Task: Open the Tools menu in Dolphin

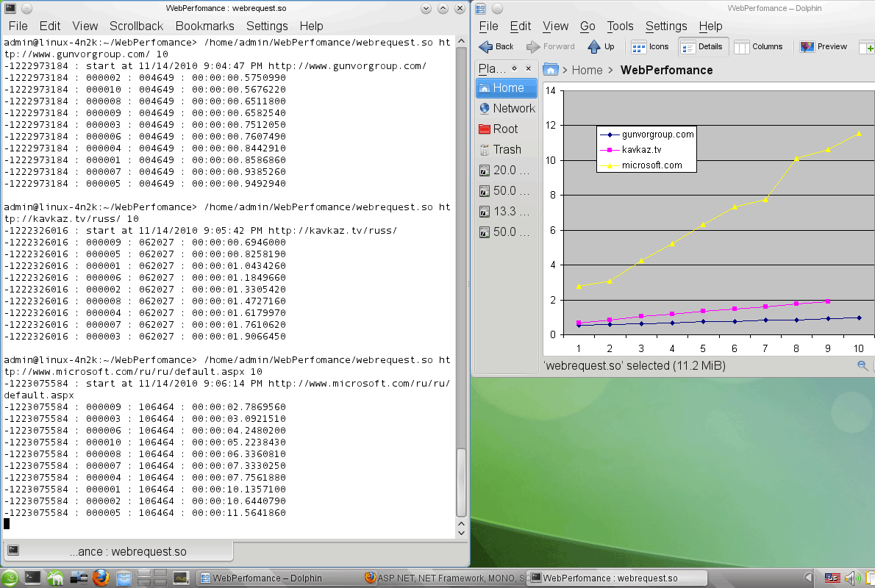Action: point(620,26)
